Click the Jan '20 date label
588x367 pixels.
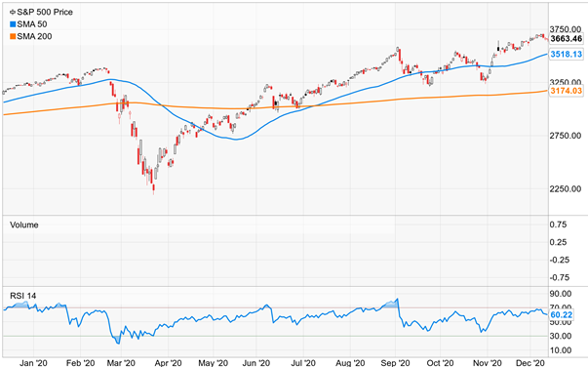(x=33, y=363)
